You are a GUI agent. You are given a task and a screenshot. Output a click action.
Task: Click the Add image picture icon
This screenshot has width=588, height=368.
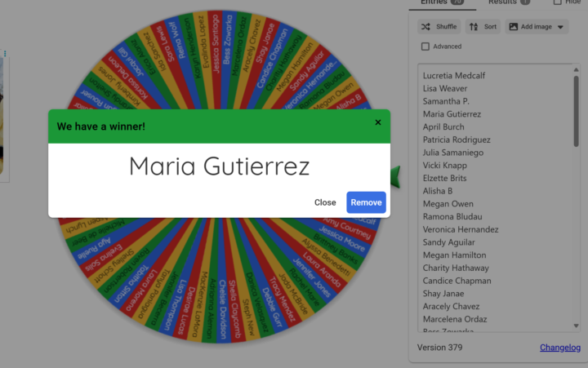click(x=514, y=27)
